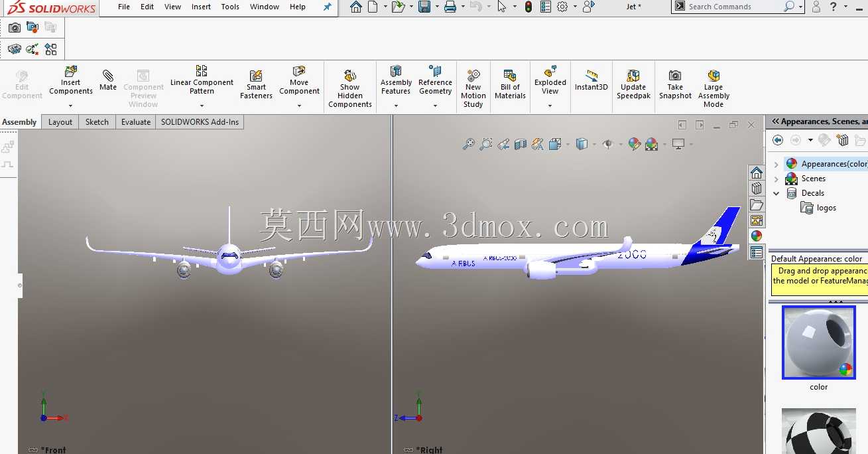Viewport: 868px width, 454px height.
Task: Click Search Commands input field
Action: (733, 7)
